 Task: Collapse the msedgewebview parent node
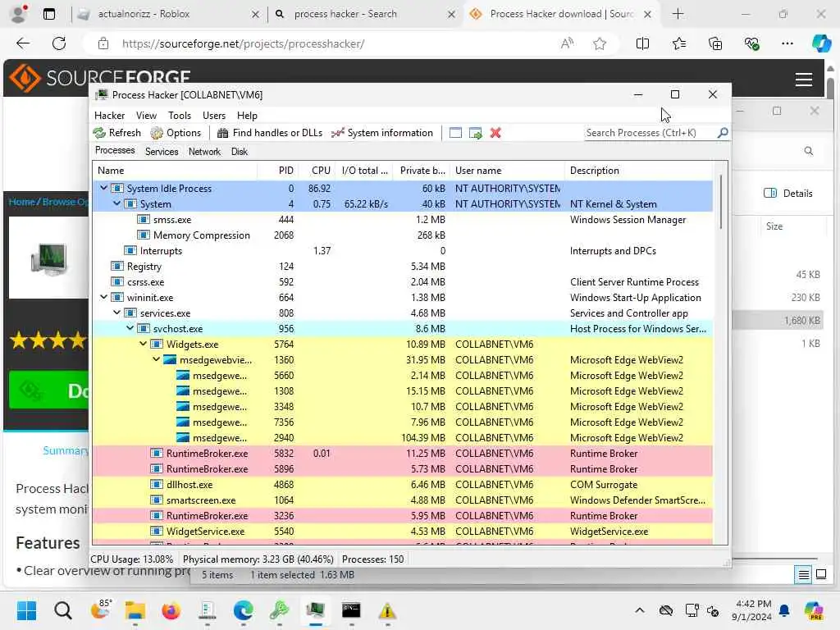(x=157, y=359)
